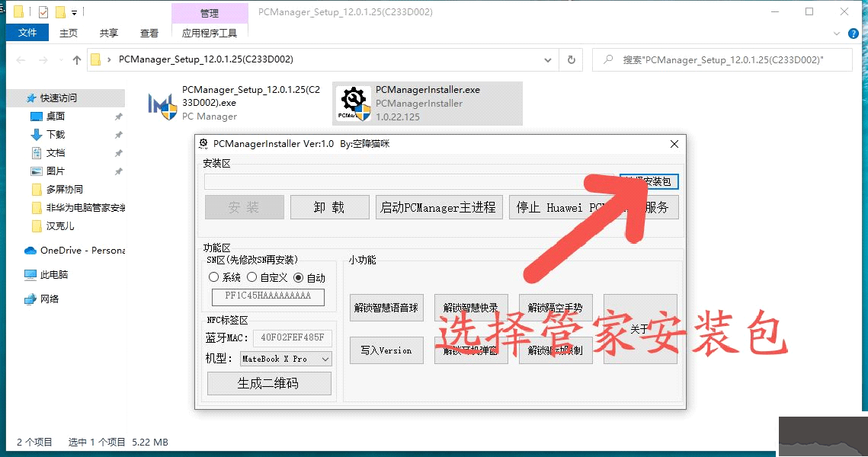Select the 系统 SN radio button
Screen dimensions: 868x457
(213, 277)
